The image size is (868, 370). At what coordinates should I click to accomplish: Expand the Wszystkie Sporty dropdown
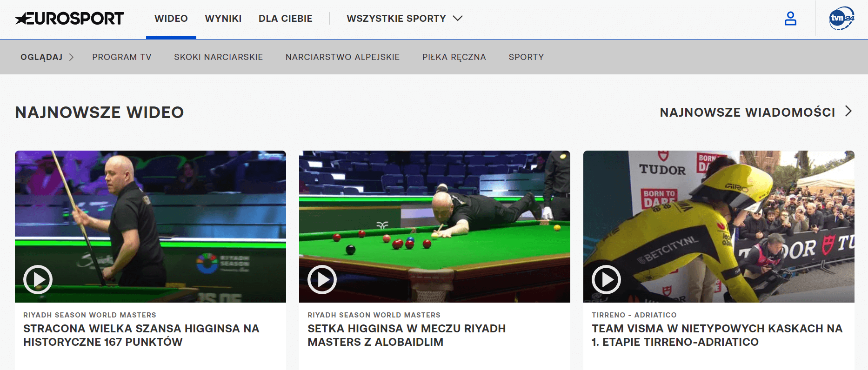(405, 19)
